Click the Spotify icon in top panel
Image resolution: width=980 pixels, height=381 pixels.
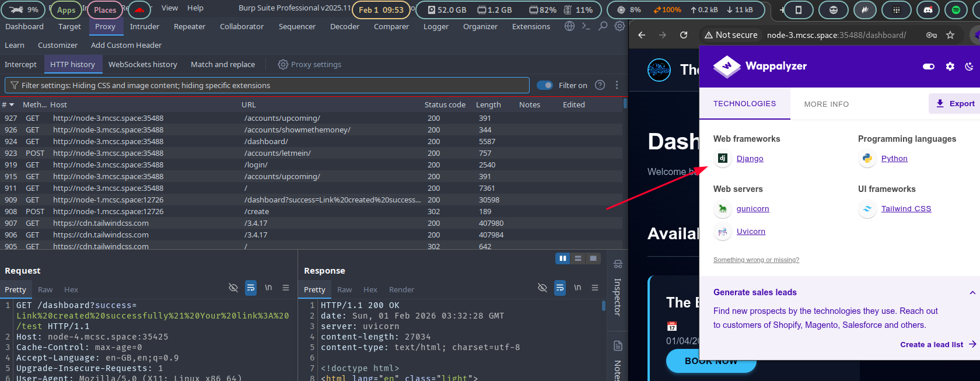click(x=956, y=10)
